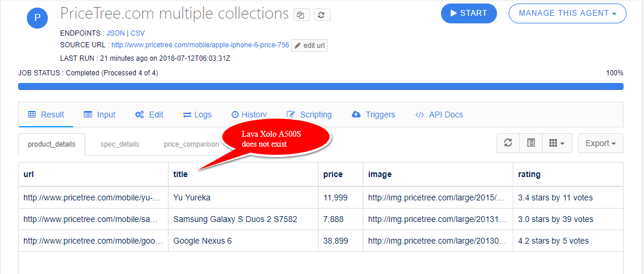Screen dimensions: 644x274
Task: Click the Google Nexus row url cell
Action: tap(93, 241)
